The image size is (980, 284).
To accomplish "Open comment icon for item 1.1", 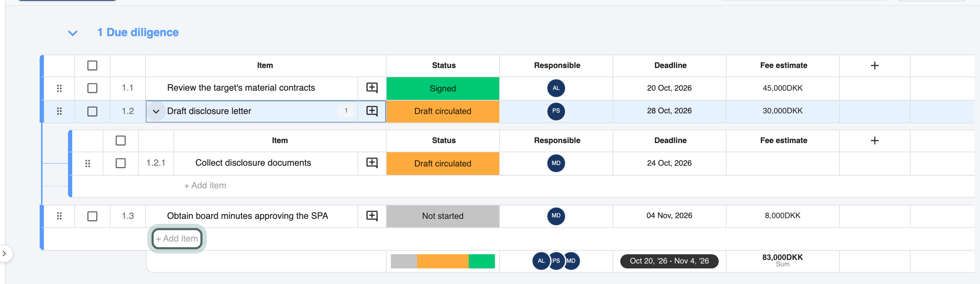I will (372, 88).
